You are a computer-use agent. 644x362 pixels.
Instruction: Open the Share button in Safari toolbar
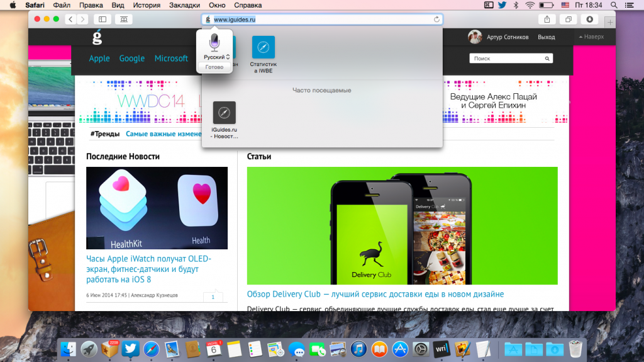pyautogui.click(x=547, y=20)
